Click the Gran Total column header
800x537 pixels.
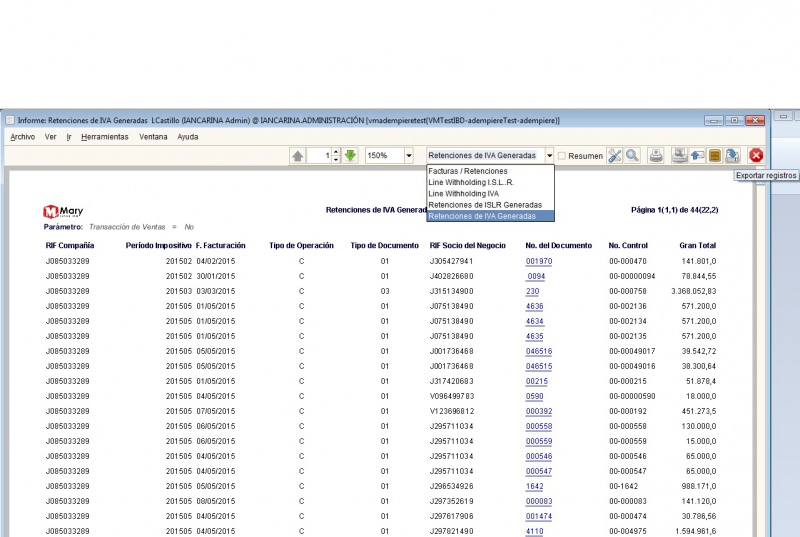[697, 245]
